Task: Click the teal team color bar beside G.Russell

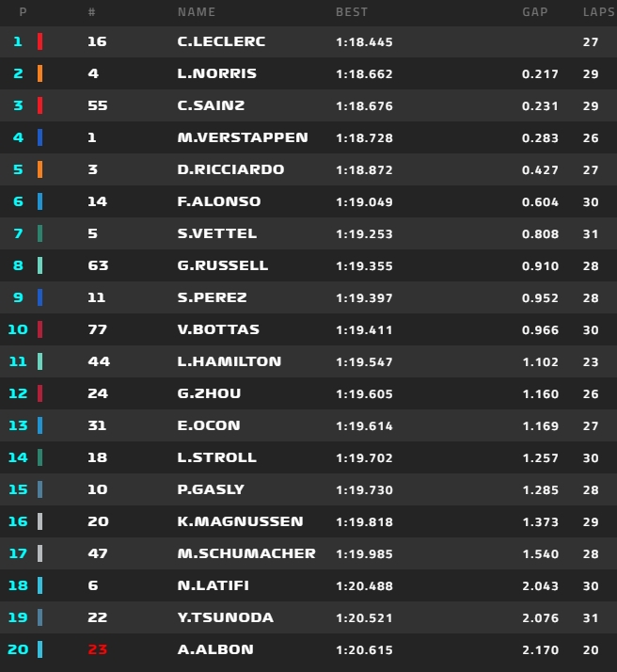Action: (x=40, y=265)
